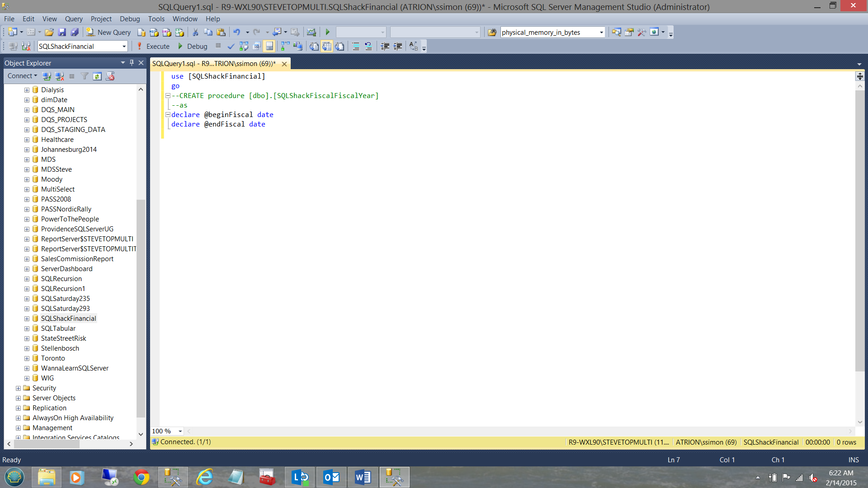The height and width of the screenshot is (488, 868).
Task: Click the Open File folder icon
Action: tap(49, 32)
